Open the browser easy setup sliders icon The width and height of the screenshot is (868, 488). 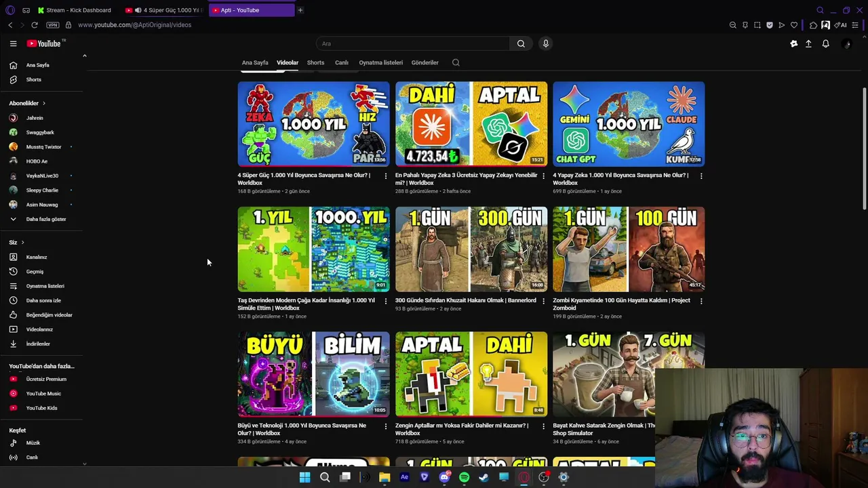point(856,25)
